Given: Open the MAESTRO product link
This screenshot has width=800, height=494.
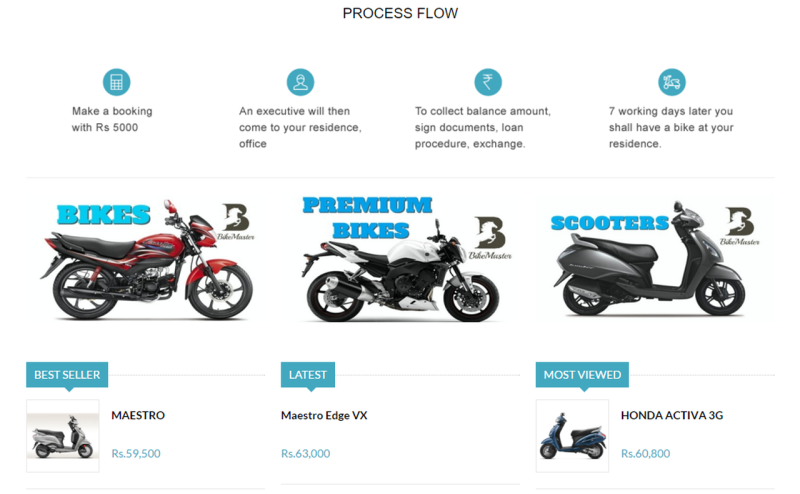Looking at the screenshot, I should point(138,415).
